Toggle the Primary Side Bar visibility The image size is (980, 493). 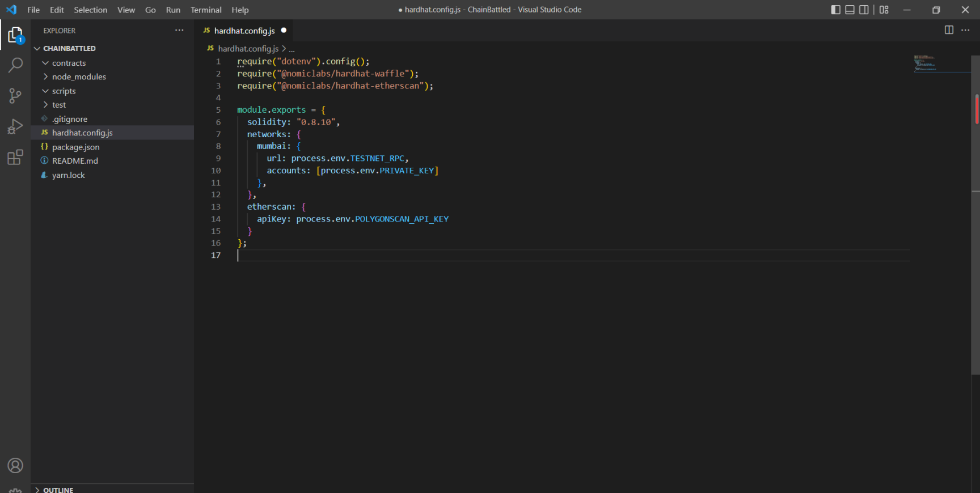point(835,10)
